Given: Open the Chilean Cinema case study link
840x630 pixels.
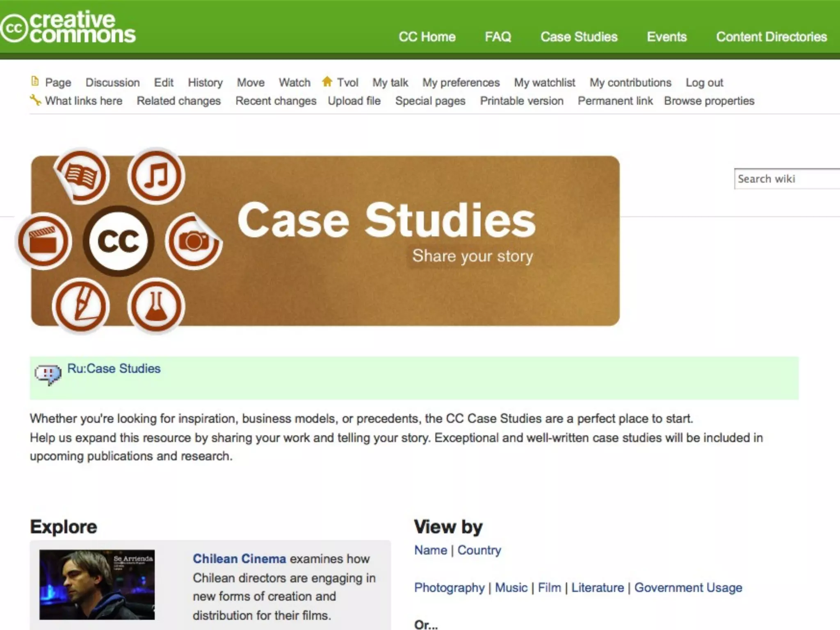Looking at the screenshot, I should coord(239,559).
